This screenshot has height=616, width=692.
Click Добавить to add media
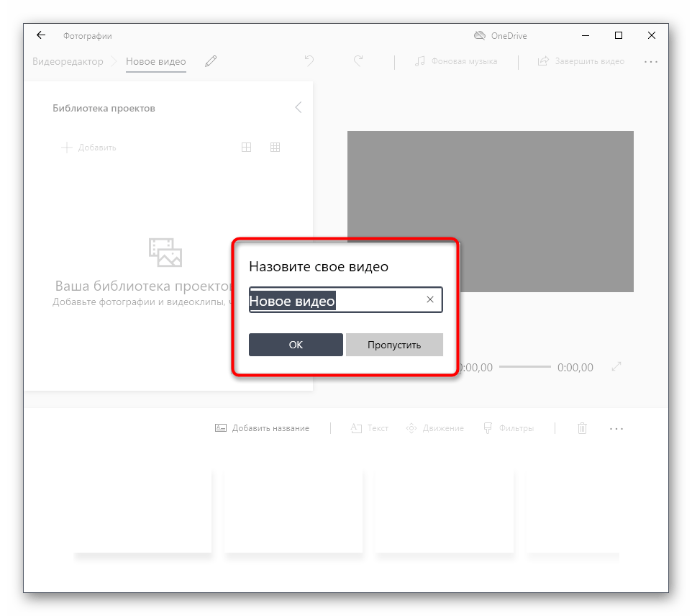click(89, 148)
